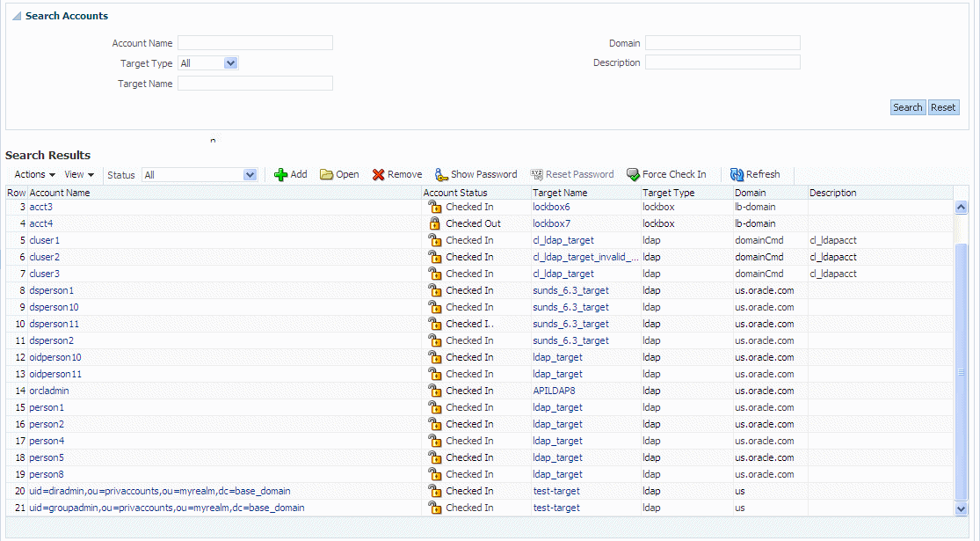
Task: Click the lock icon for uid=diradmin
Action: pyautogui.click(x=434, y=491)
